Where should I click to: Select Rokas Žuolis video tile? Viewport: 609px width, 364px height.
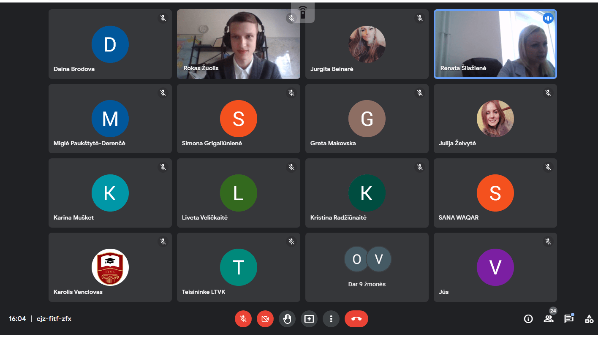pos(239,44)
